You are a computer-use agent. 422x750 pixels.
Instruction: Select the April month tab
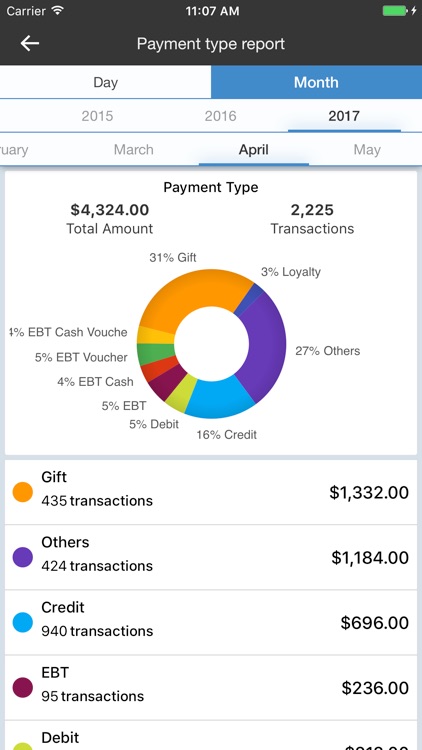point(254,150)
